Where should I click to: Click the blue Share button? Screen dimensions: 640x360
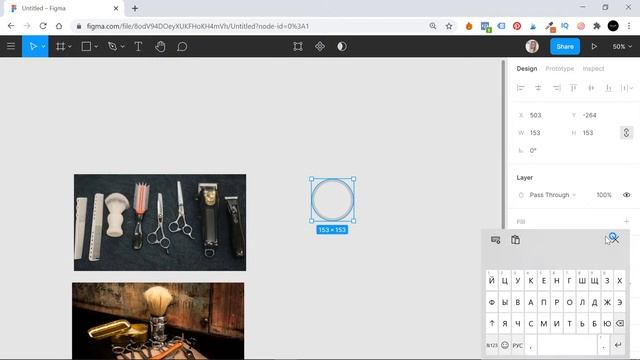pyautogui.click(x=565, y=47)
